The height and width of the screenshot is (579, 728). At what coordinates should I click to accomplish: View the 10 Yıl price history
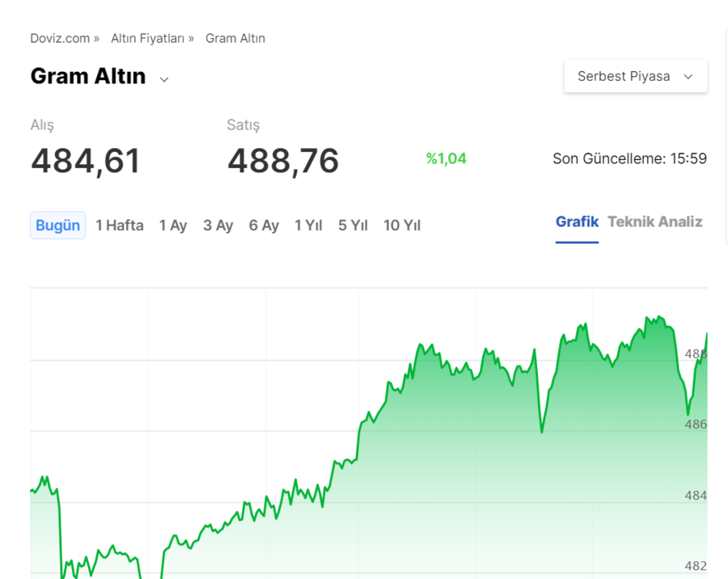[402, 225]
